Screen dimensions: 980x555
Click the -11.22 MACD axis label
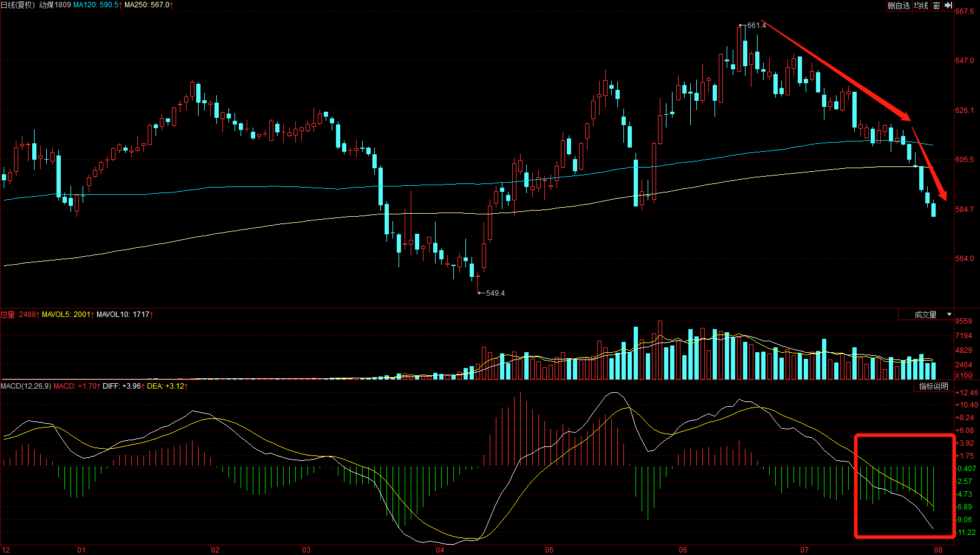pos(966,533)
